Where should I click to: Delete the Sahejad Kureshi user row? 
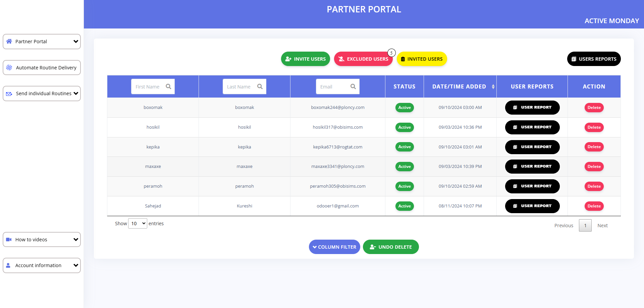coord(594,206)
